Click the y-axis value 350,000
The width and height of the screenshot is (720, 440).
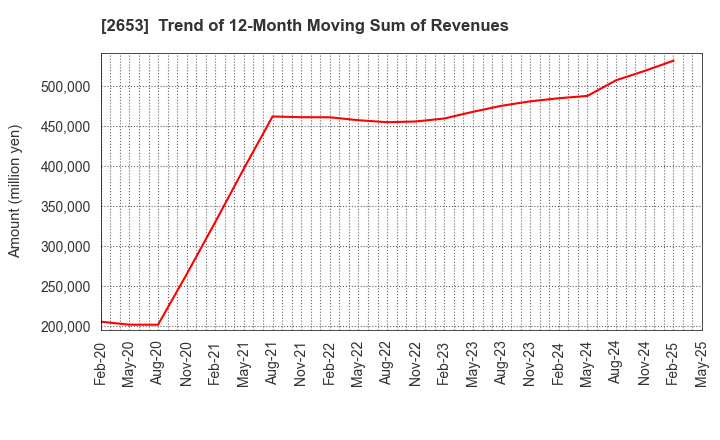[x=65, y=207]
